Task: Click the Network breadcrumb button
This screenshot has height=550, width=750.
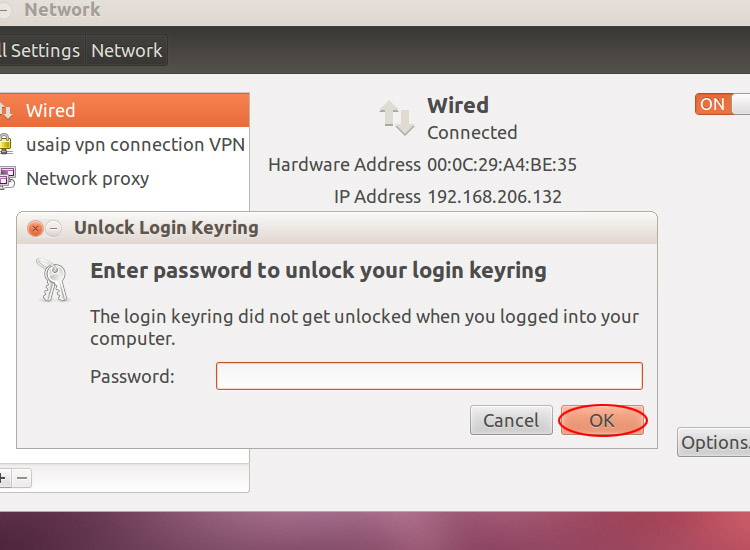Action: pos(127,50)
